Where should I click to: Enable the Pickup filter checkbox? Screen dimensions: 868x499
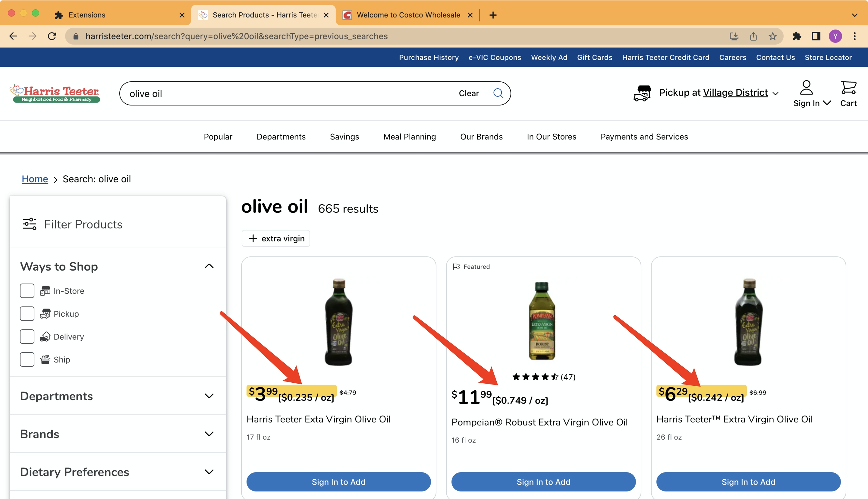(27, 314)
